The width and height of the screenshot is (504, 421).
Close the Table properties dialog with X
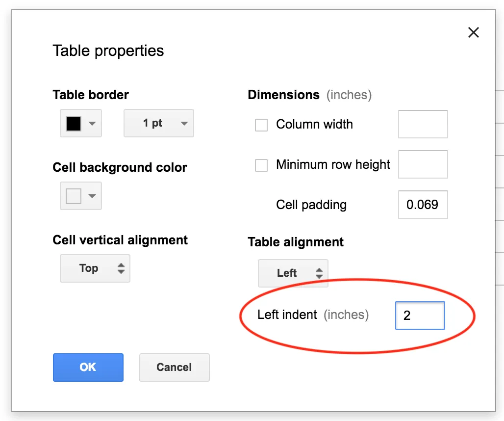pyautogui.click(x=473, y=33)
